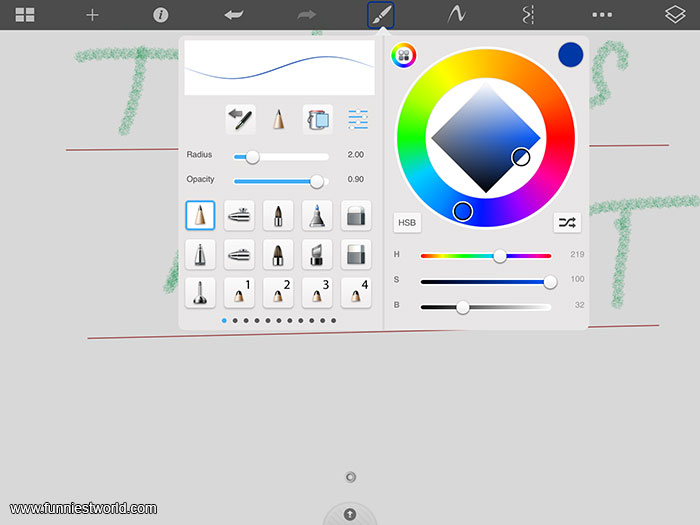The width and height of the screenshot is (700, 525).
Task: Toggle the symmetry drawing tool
Action: [x=528, y=15]
